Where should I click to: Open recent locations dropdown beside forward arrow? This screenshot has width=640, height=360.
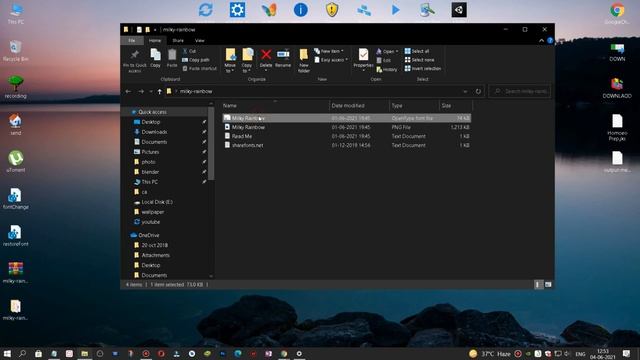(151, 91)
